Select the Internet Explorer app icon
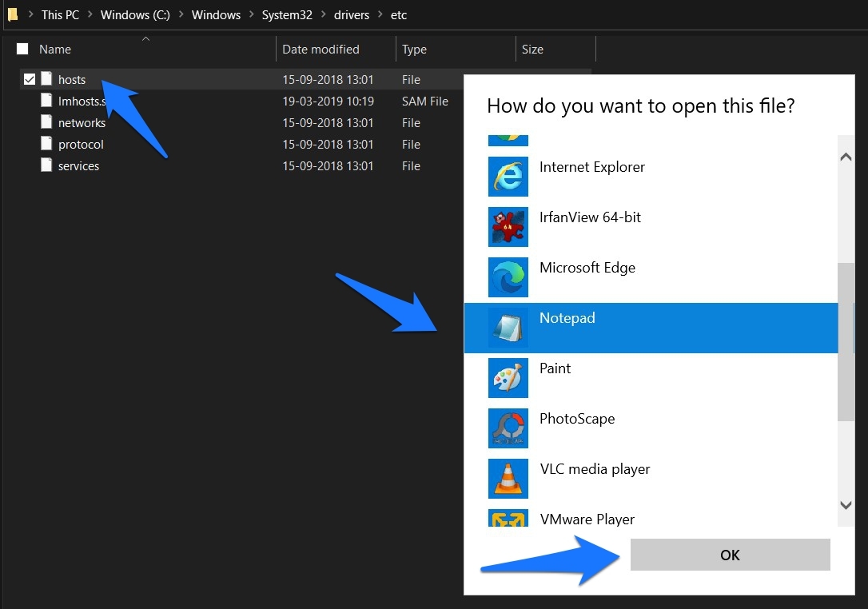Image resolution: width=868 pixels, height=609 pixels. (x=508, y=177)
